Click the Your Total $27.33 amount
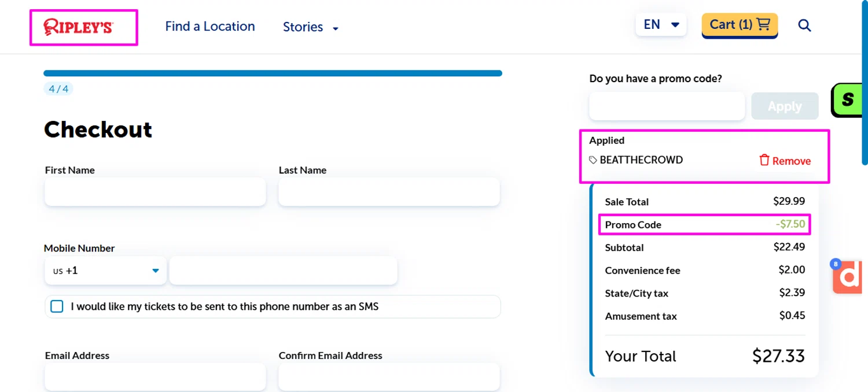The width and height of the screenshot is (868, 392). click(778, 356)
